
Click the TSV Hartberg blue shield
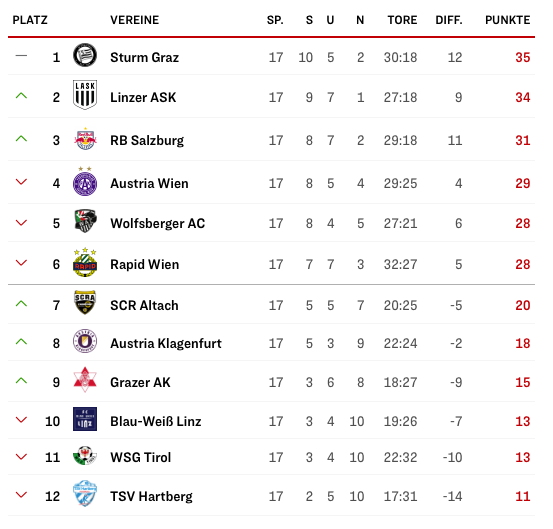(85, 493)
